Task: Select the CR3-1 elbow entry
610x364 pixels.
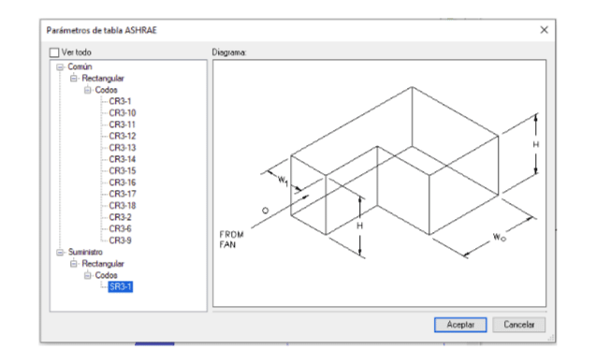Action: pyautogui.click(x=120, y=101)
